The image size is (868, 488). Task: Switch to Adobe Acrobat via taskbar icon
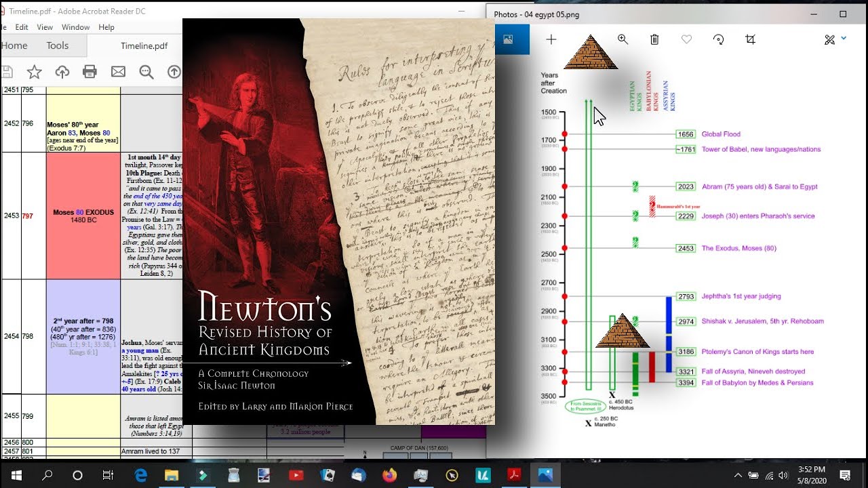(514, 475)
